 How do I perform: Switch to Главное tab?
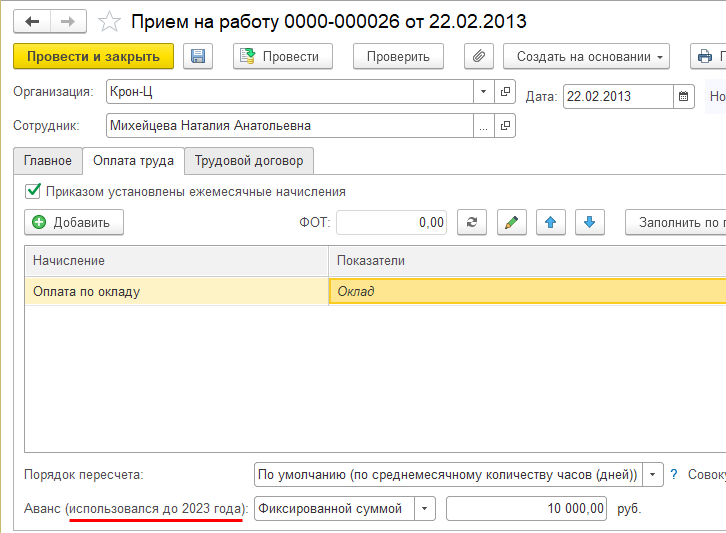[x=48, y=160]
